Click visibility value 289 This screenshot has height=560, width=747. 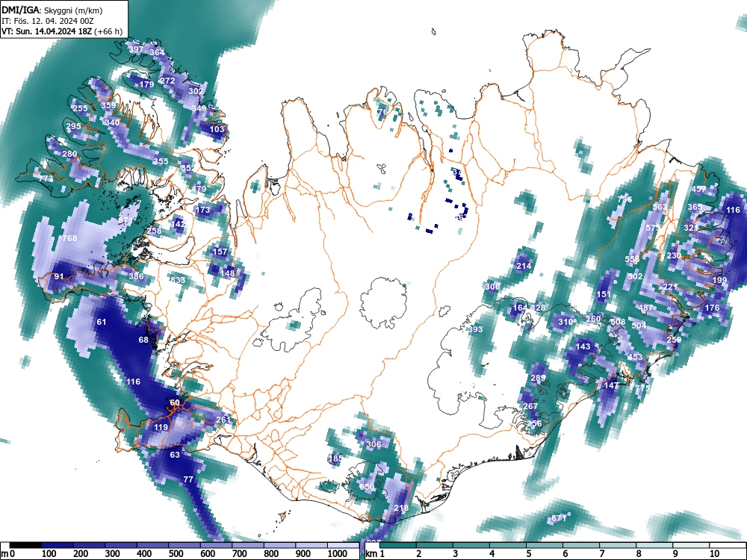(538, 379)
